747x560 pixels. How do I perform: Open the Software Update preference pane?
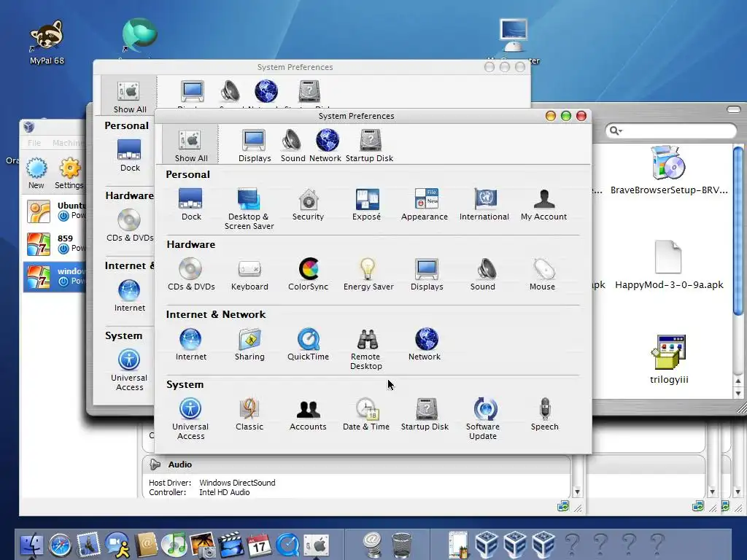[x=483, y=419]
